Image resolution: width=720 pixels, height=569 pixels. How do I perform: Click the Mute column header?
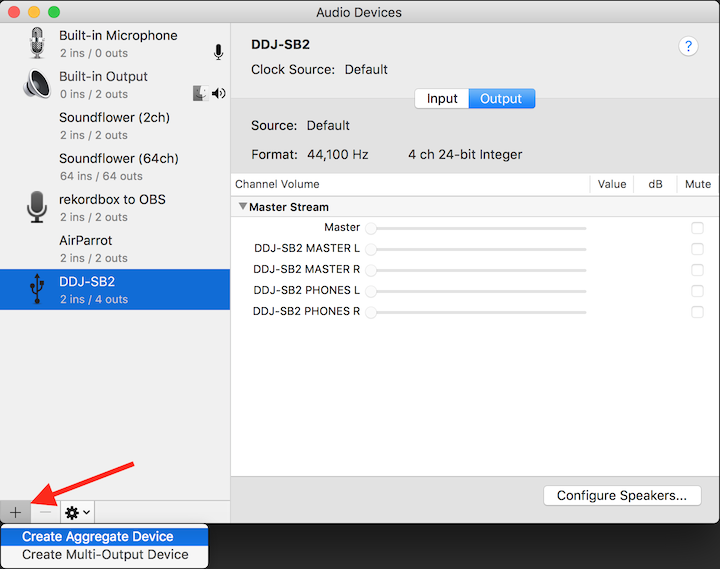pyautogui.click(x=698, y=184)
